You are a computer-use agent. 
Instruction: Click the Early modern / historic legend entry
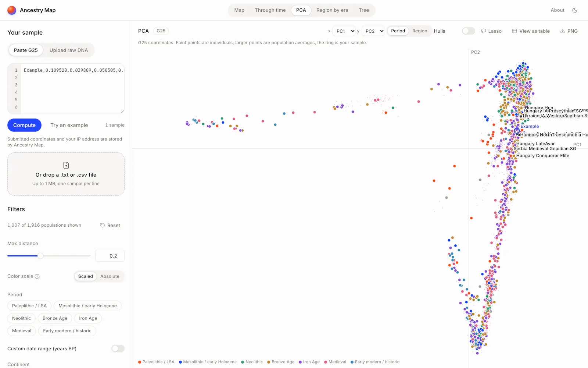tap(375, 362)
